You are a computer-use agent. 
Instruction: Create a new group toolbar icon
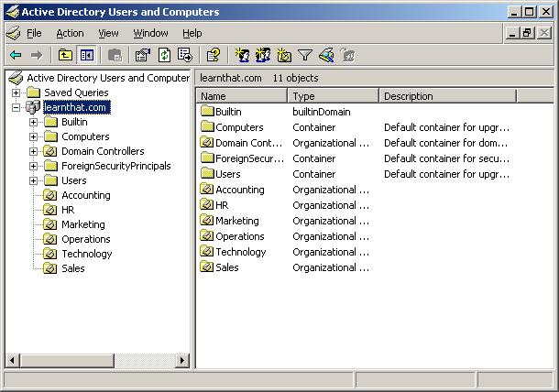(x=263, y=55)
